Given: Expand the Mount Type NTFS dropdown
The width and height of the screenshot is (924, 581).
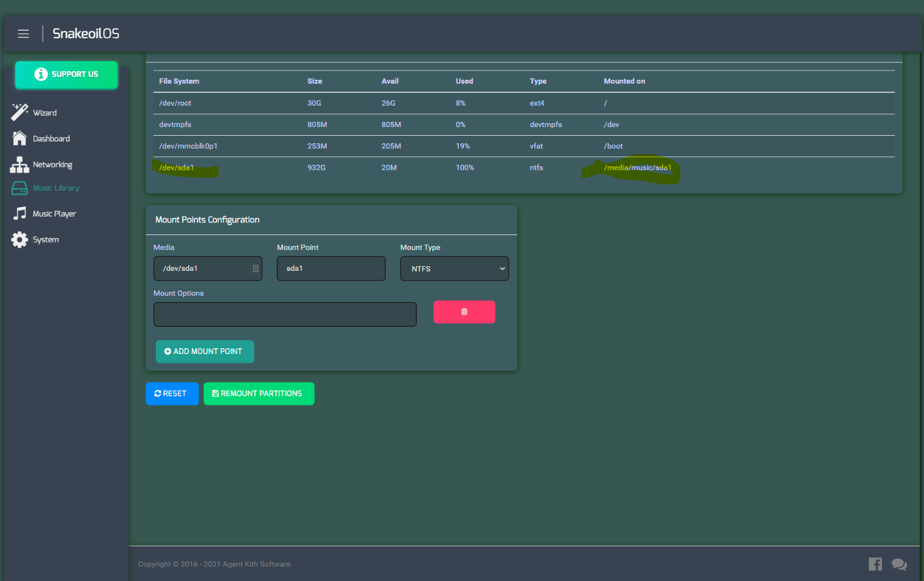Looking at the screenshot, I should click(454, 269).
